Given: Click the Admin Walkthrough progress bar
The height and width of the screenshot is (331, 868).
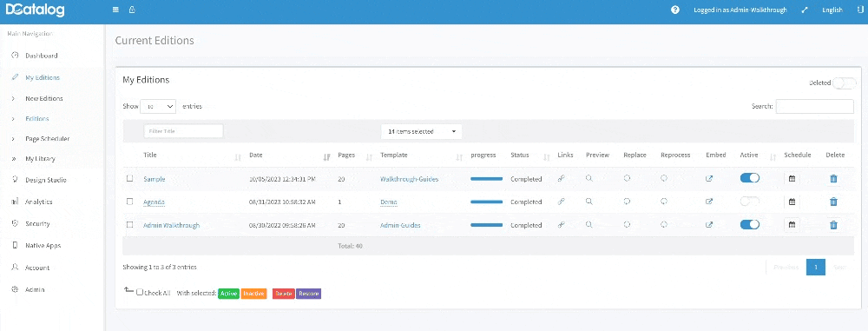Looking at the screenshot, I should pyautogui.click(x=487, y=224).
